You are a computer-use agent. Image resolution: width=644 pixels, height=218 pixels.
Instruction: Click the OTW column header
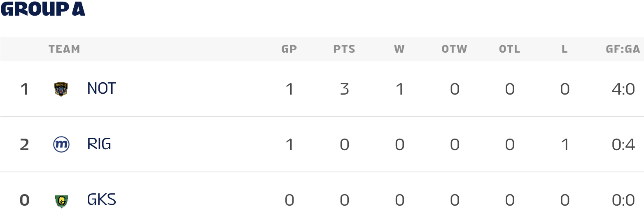pos(454,49)
